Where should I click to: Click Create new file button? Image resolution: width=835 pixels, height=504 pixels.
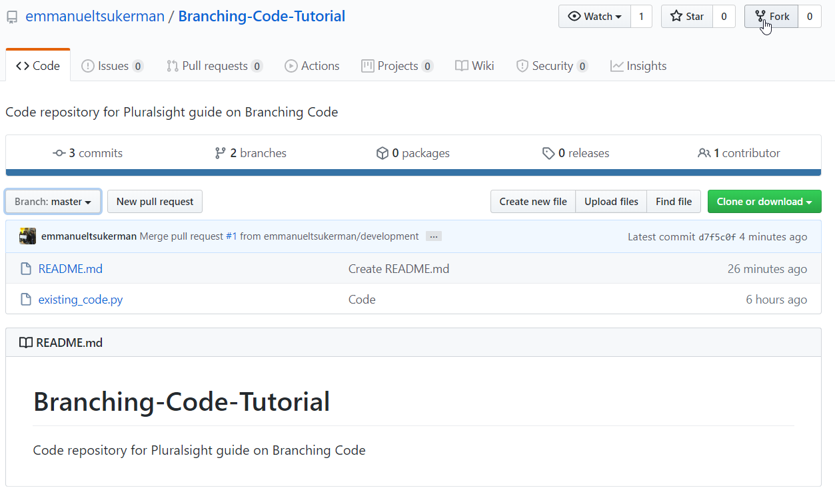tap(533, 202)
